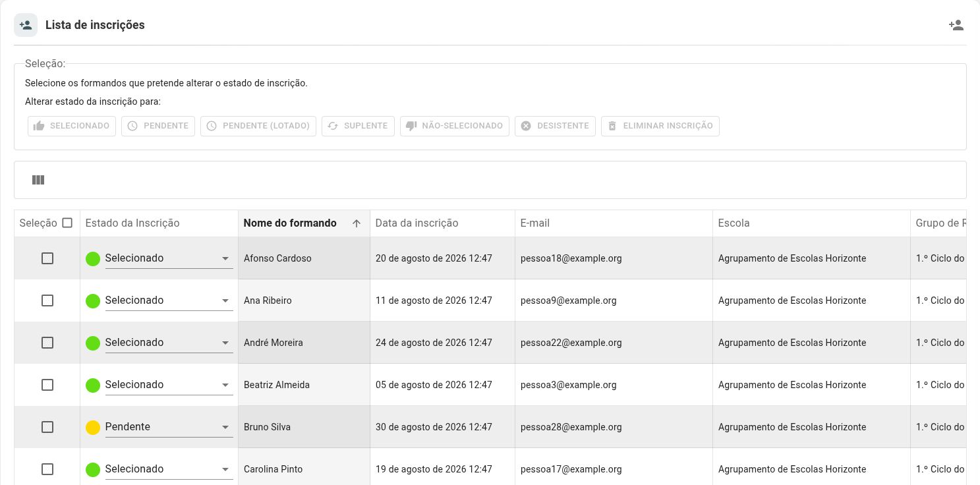Screen dimensions: 980x485
Task: Click the name André Moreira
Action: click(x=274, y=343)
